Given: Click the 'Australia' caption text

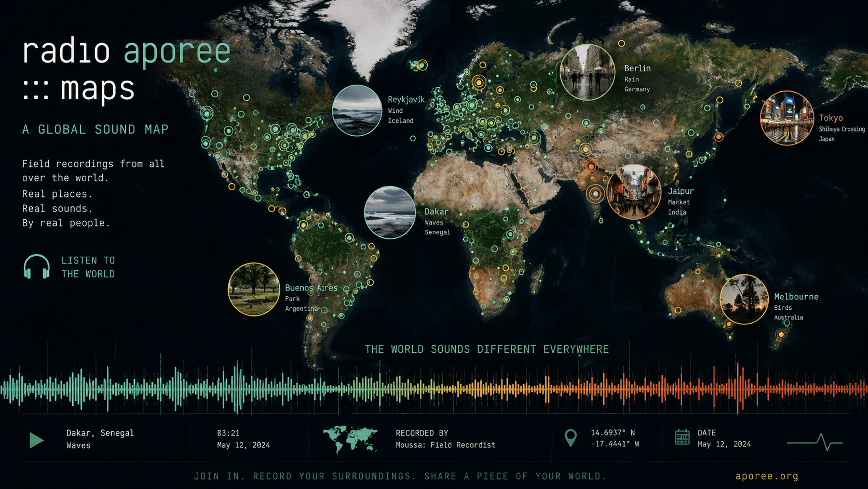Looking at the screenshot, I should click(789, 318).
